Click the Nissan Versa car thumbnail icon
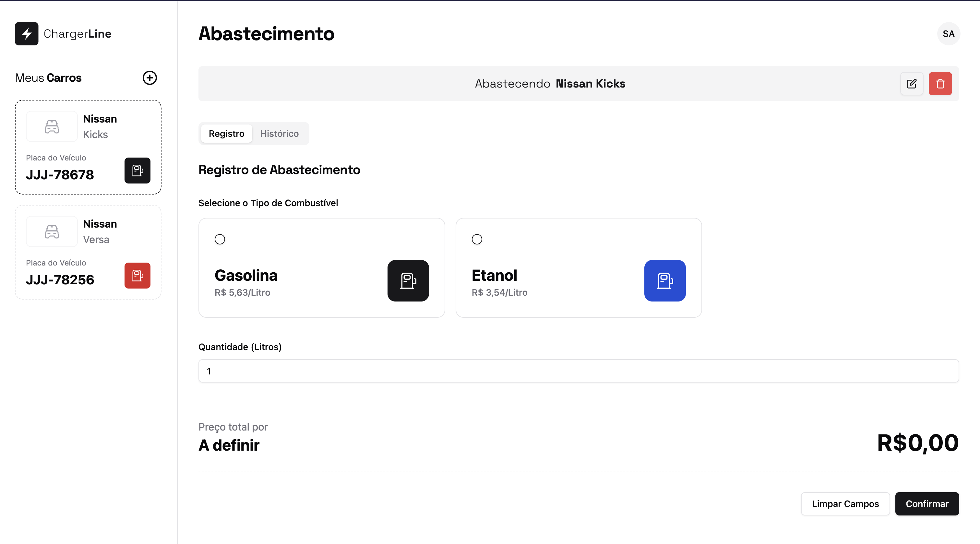This screenshot has height=544, width=980. [52, 232]
